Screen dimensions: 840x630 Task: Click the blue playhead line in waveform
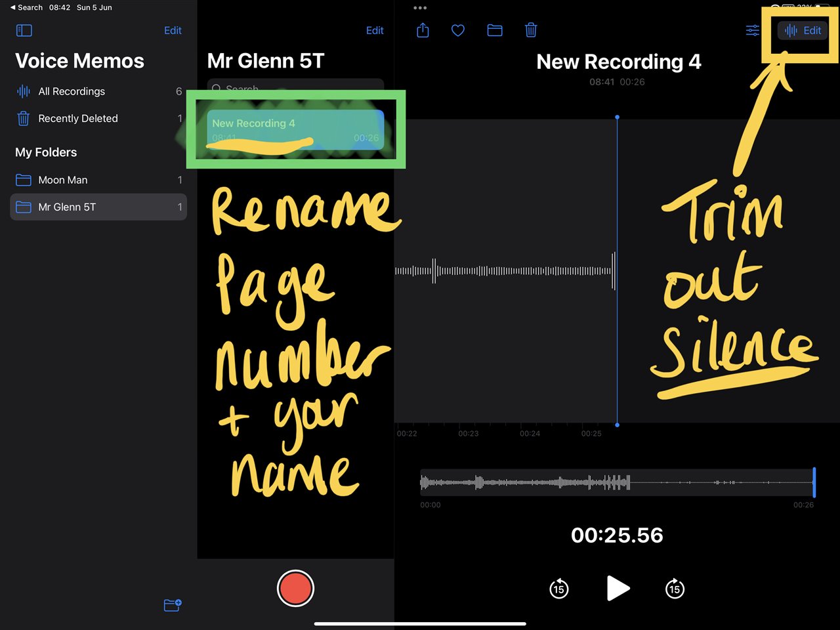click(x=617, y=271)
